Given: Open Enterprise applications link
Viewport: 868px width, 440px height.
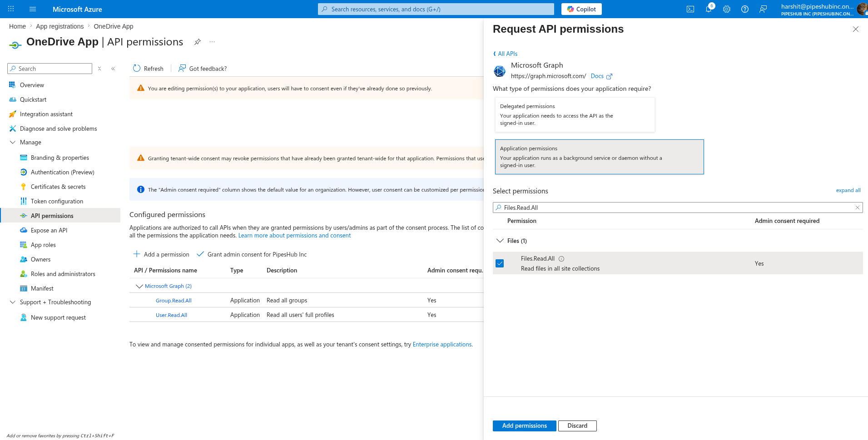Looking at the screenshot, I should [x=442, y=344].
